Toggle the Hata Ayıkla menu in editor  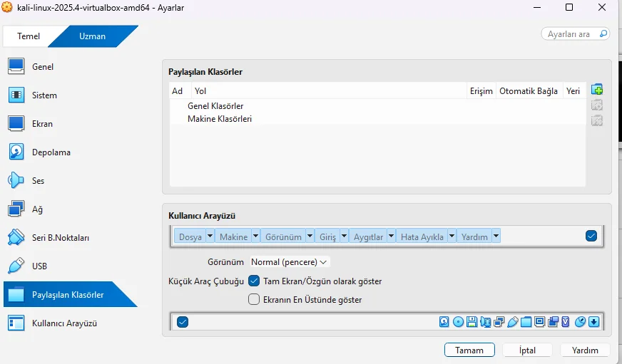[422, 236]
